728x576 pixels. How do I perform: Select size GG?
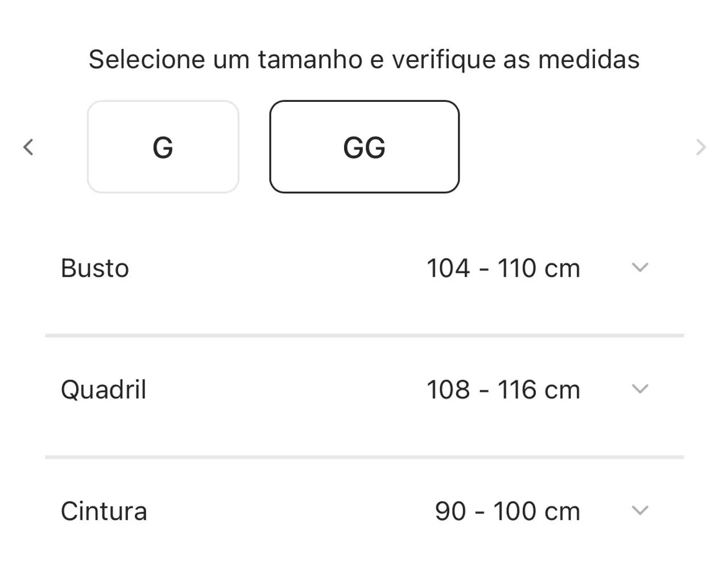tap(365, 147)
